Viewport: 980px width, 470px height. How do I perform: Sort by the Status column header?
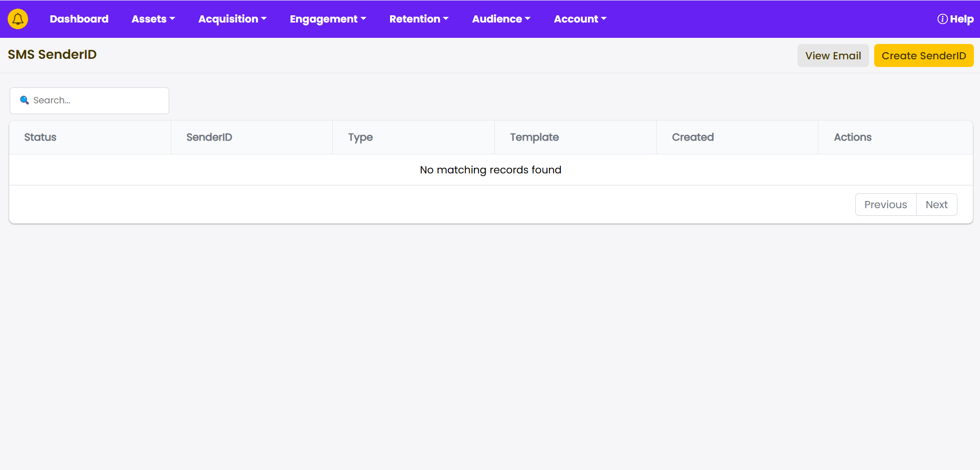tap(40, 137)
